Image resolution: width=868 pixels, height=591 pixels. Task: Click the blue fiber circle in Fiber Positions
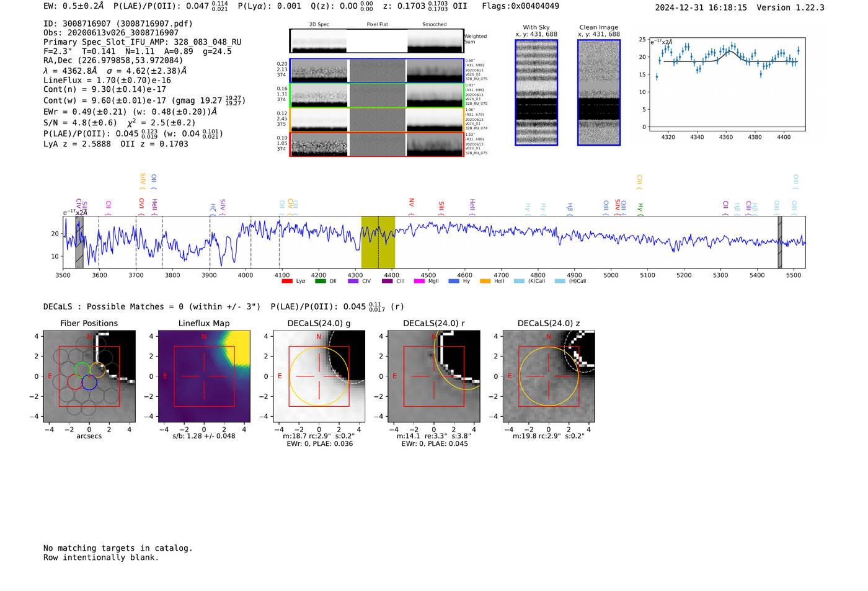pos(89,382)
